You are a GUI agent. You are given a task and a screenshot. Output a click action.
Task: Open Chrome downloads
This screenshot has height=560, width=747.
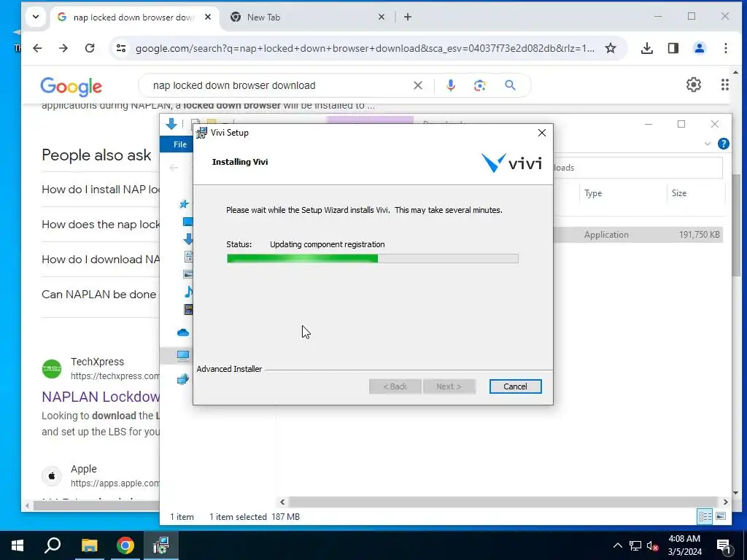(x=646, y=48)
